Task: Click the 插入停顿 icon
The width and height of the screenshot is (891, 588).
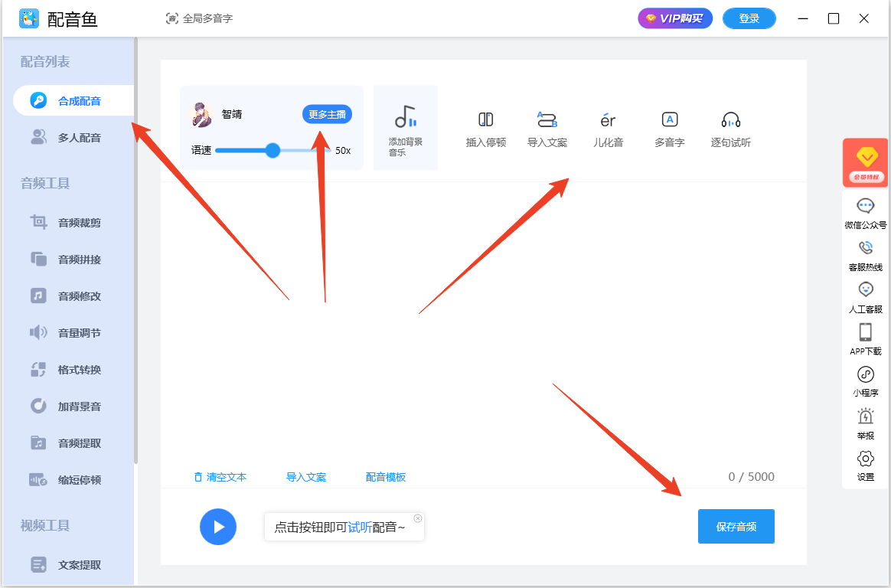Action: 486,120
